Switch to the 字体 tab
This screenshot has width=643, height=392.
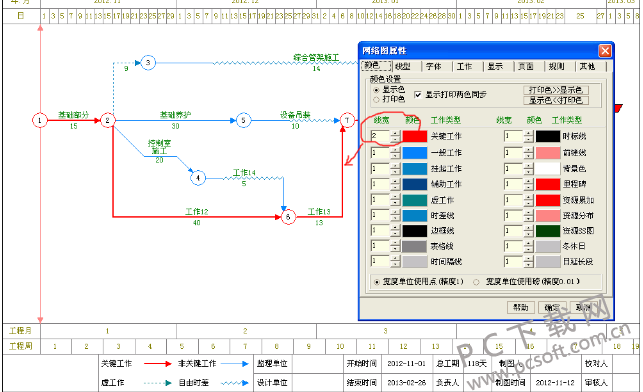click(434, 66)
